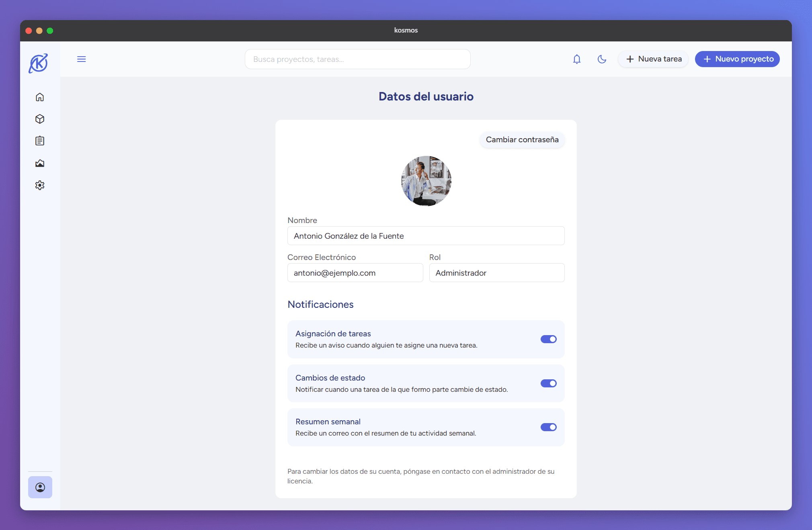Image resolution: width=812 pixels, height=530 pixels.
Task: Switch to dark mode moon icon
Action: pyautogui.click(x=602, y=59)
